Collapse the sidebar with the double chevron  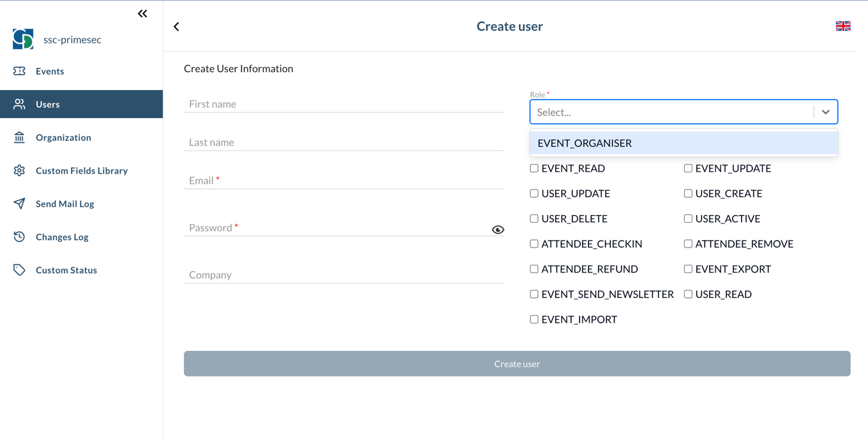[142, 13]
